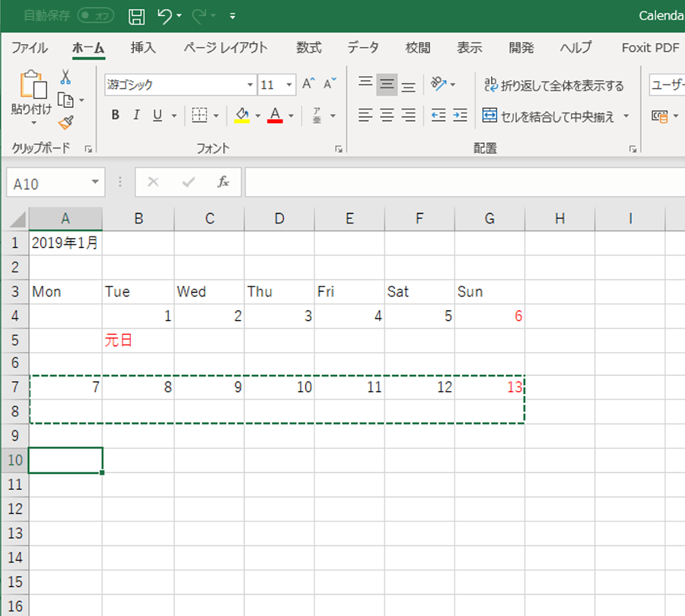Click the Undo arrow icon
The width and height of the screenshot is (685, 616).
164,16
